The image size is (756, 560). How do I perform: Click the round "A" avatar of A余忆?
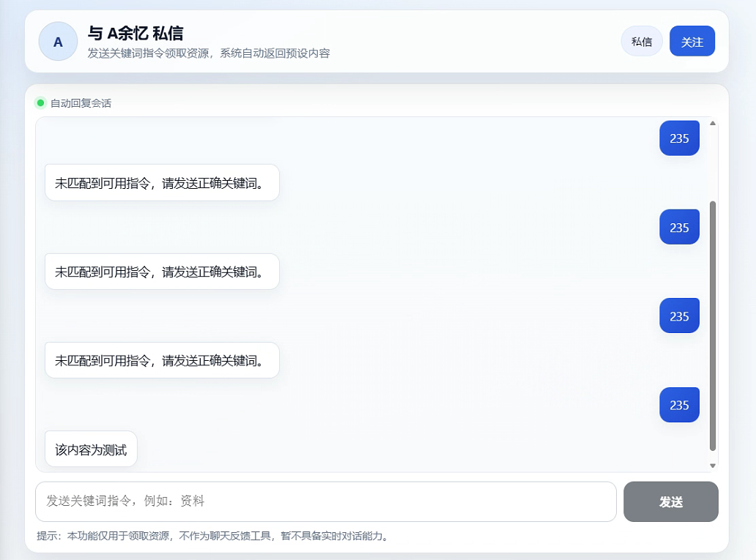coord(58,42)
